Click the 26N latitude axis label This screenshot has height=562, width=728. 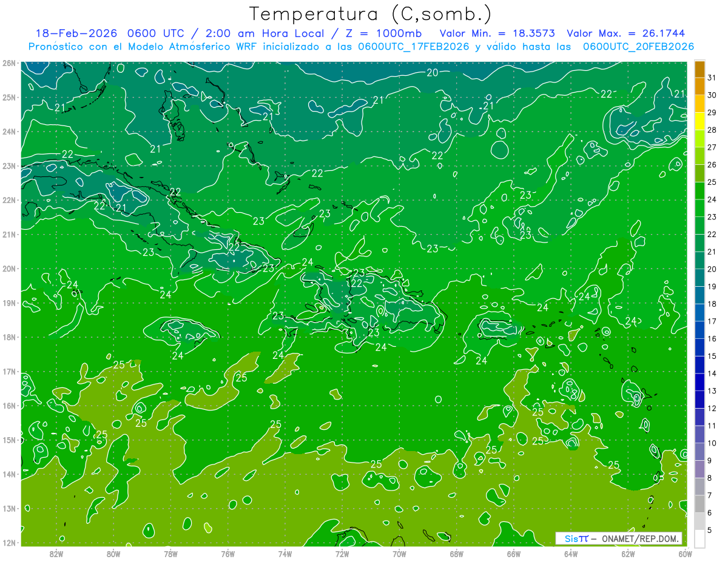[x=9, y=63]
